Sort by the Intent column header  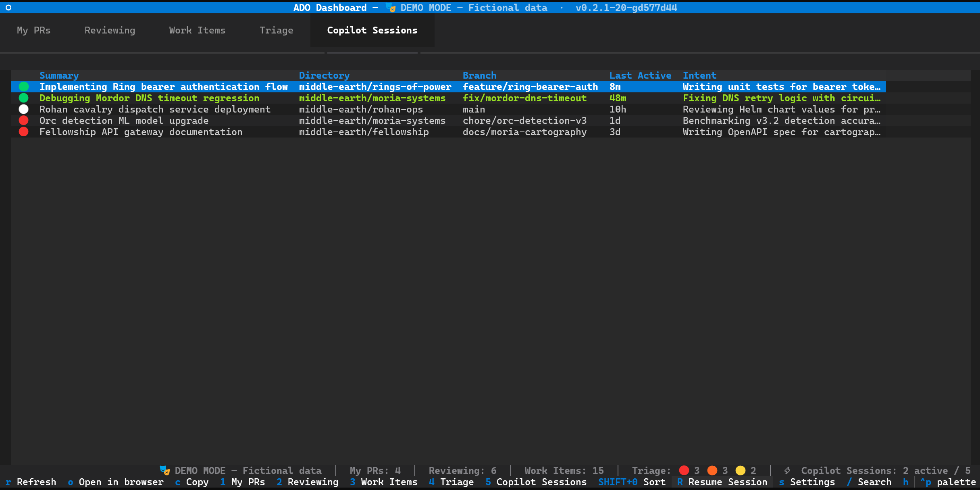coord(700,75)
